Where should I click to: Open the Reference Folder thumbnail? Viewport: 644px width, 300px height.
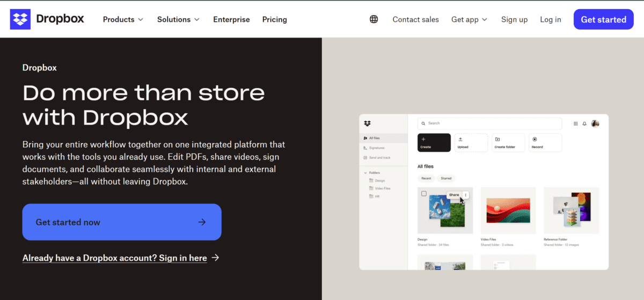[x=572, y=210]
